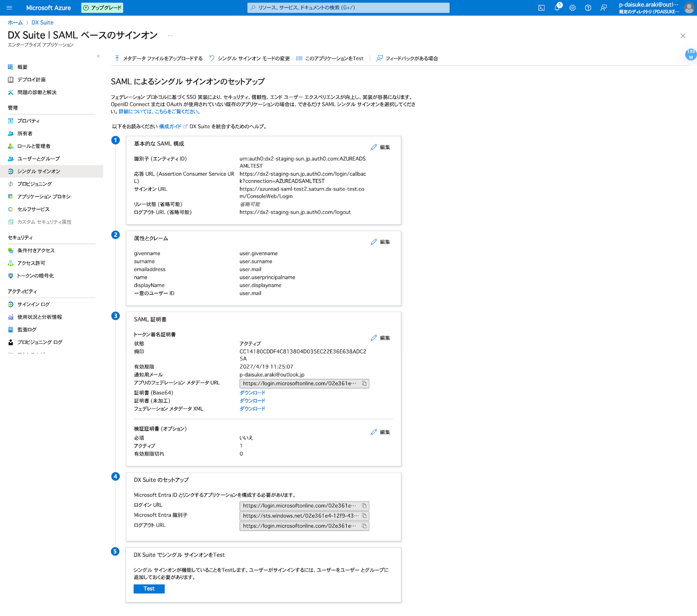
Task: Upload a metadata file
Action: pyautogui.click(x=159, y=58)
